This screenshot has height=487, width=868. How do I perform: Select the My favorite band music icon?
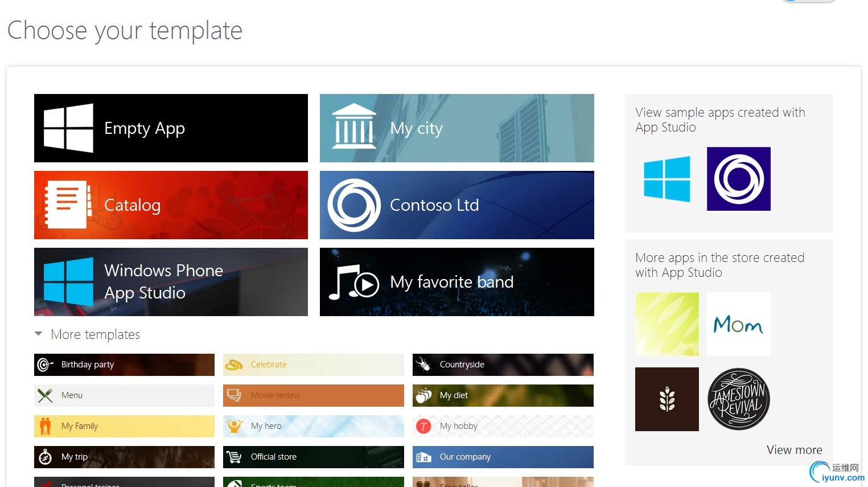pyautogui.click(x=354, y=282)
